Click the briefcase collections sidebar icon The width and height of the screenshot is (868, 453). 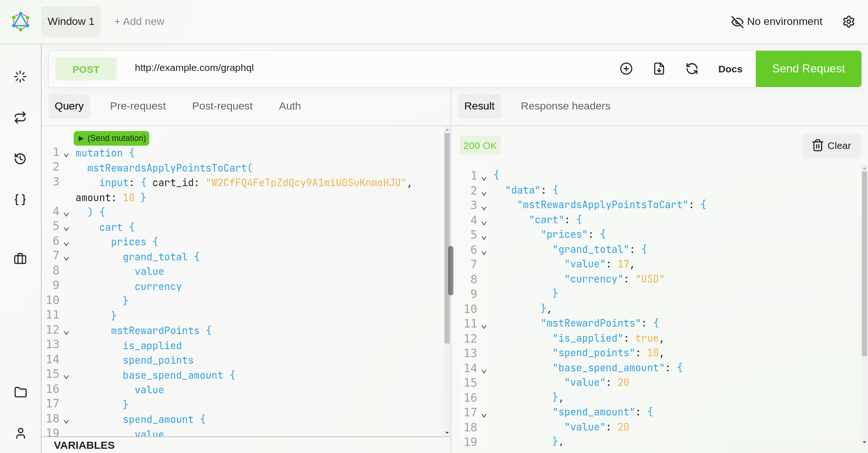click(x=20, y=258)
